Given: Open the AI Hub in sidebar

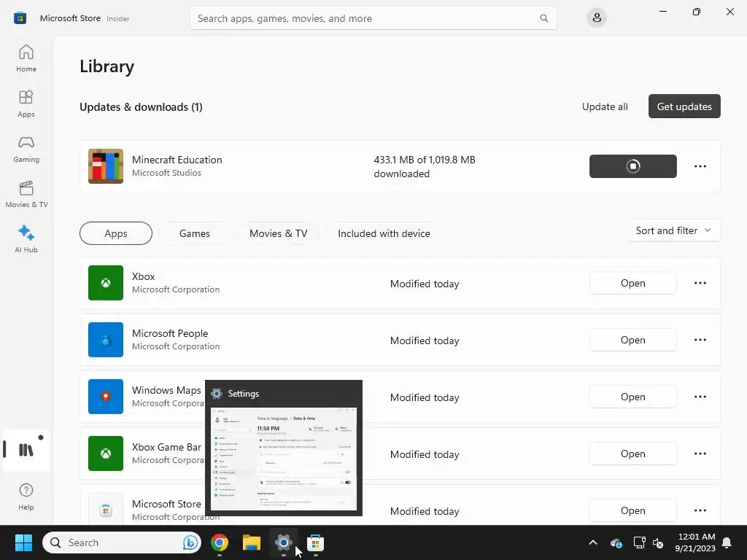Looking at the screenshot, I should tap(26, 239).
